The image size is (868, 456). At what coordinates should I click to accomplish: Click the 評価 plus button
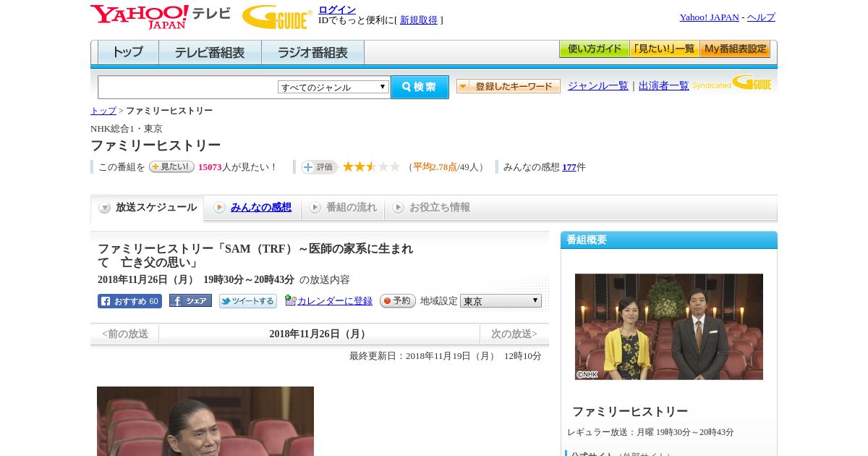320,167
